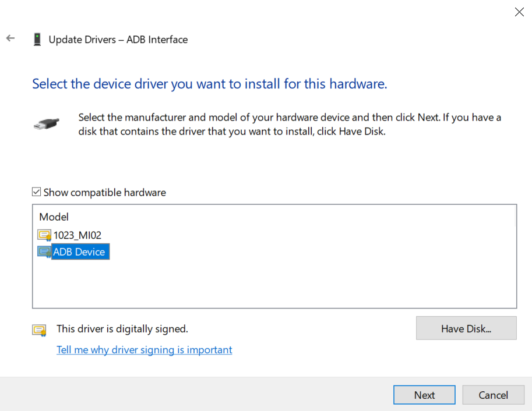The height and width of the screenshot is (411, 532).
Task: Click the 'Update Drivers – ADB Interface' title text
Action: click(118, 40)
